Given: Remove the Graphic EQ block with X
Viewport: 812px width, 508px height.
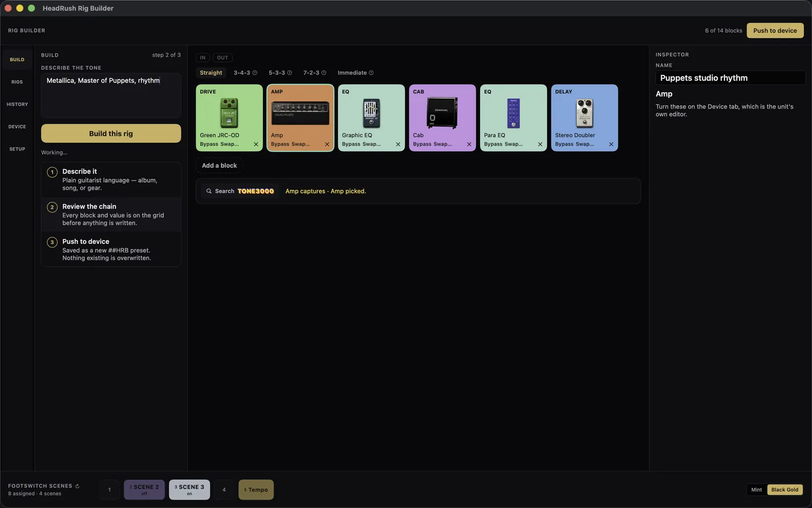Looking at the screenshot, I should click(x=398, y=145).
